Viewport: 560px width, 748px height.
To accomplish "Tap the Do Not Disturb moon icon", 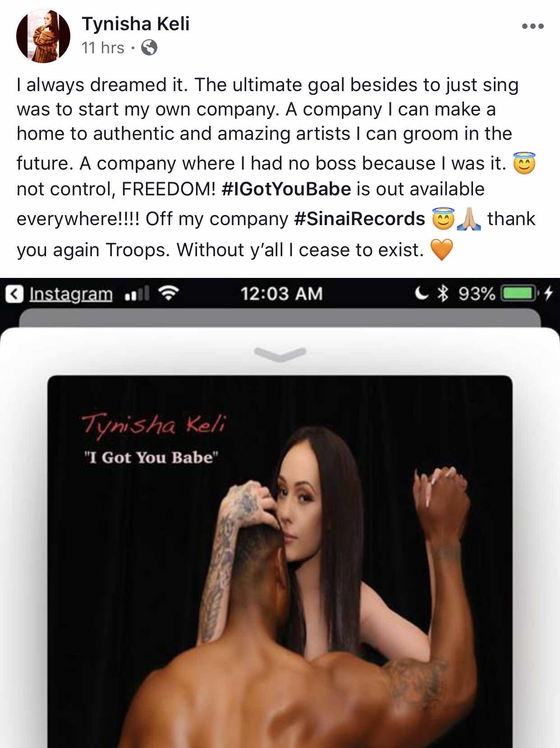I will coord(421,294).
